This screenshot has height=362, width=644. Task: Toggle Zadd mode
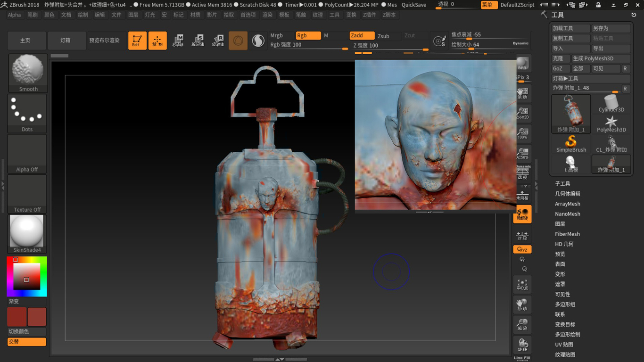pos(362,35)
